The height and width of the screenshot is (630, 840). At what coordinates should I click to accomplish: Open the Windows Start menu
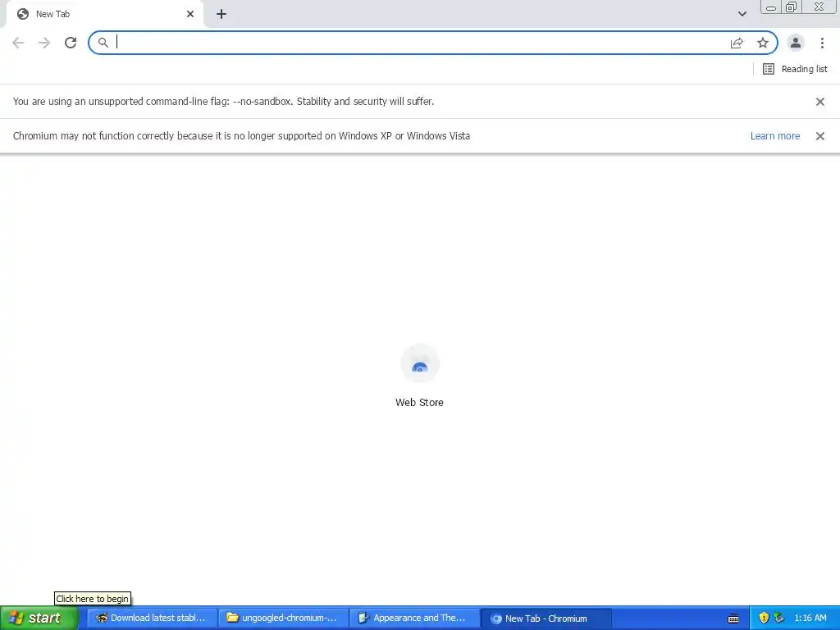point(39,618)
